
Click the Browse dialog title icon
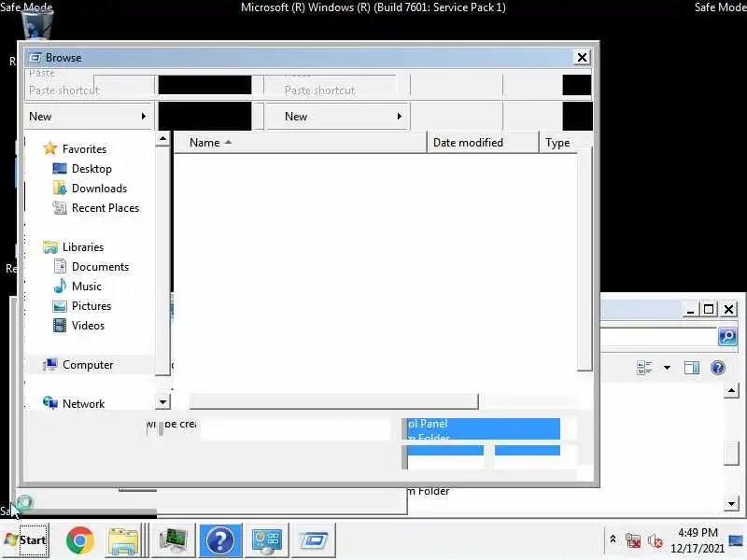point(35,58)
